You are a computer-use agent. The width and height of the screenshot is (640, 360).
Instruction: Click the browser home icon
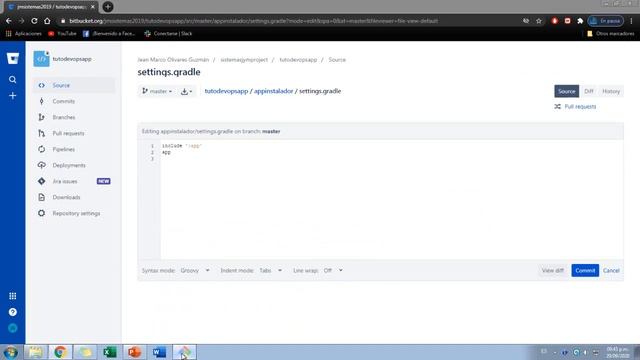[x=47, y=21]
